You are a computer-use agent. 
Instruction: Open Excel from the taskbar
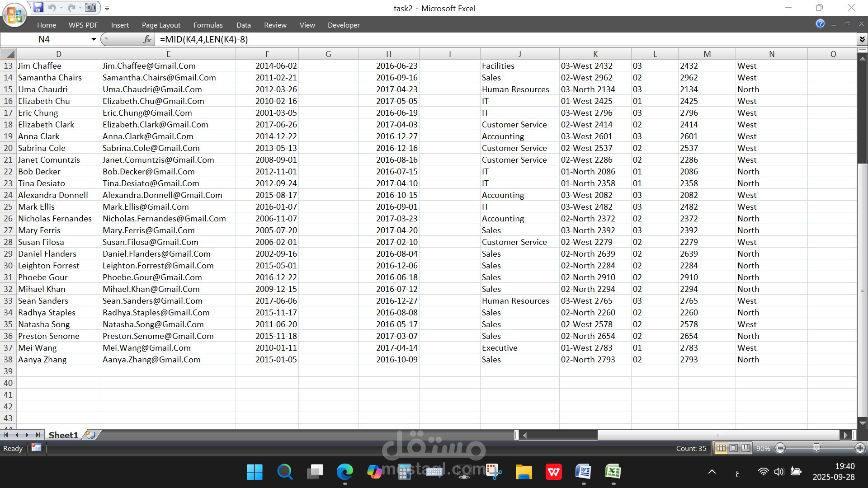tap(613, 472)
